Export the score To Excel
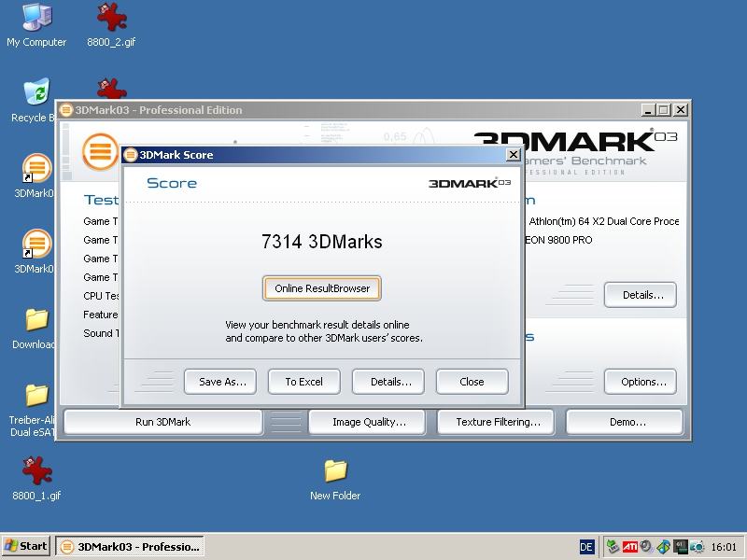The height and width of the screenshot is (560, 747). click(x=304, y=382)
